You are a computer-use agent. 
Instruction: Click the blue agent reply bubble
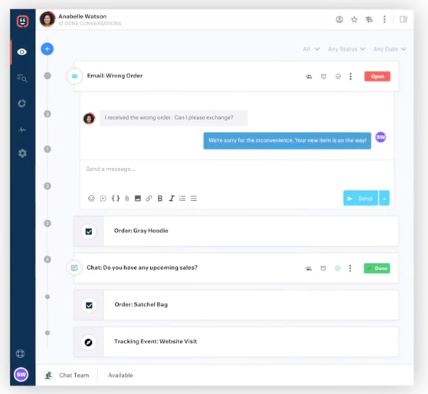click(287, 141)
